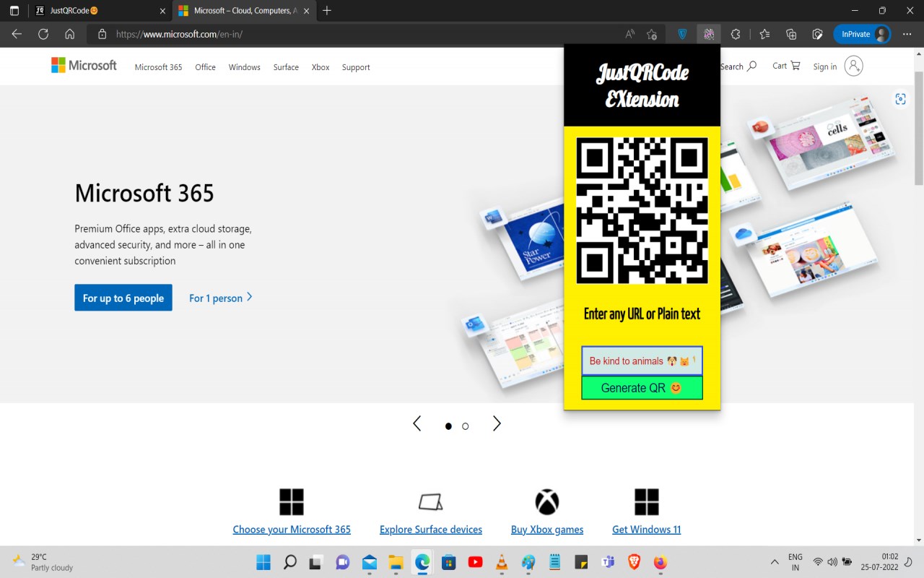Refresh the Microsoft page
Screen dimensions: 924x578
click(x=43, y=34)
